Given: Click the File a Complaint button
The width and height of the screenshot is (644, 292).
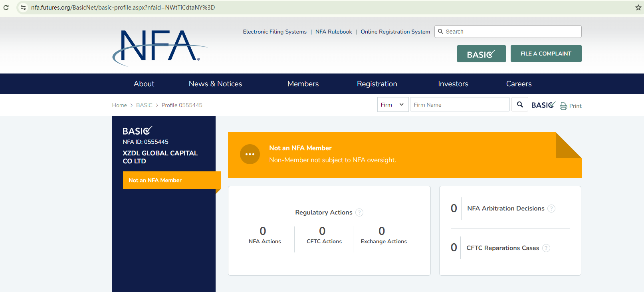Looking at the screenshot, I should tap(546, 54).
